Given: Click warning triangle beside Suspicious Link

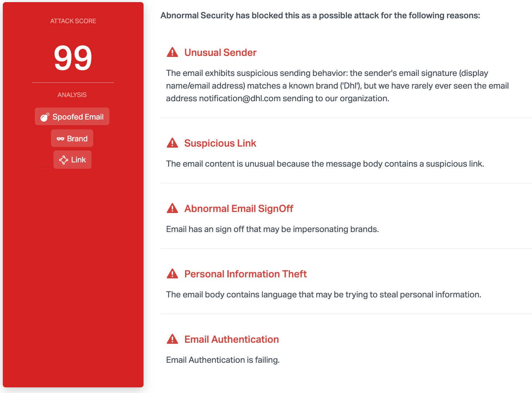Looking at the screenshot, I should click(172, 143).
